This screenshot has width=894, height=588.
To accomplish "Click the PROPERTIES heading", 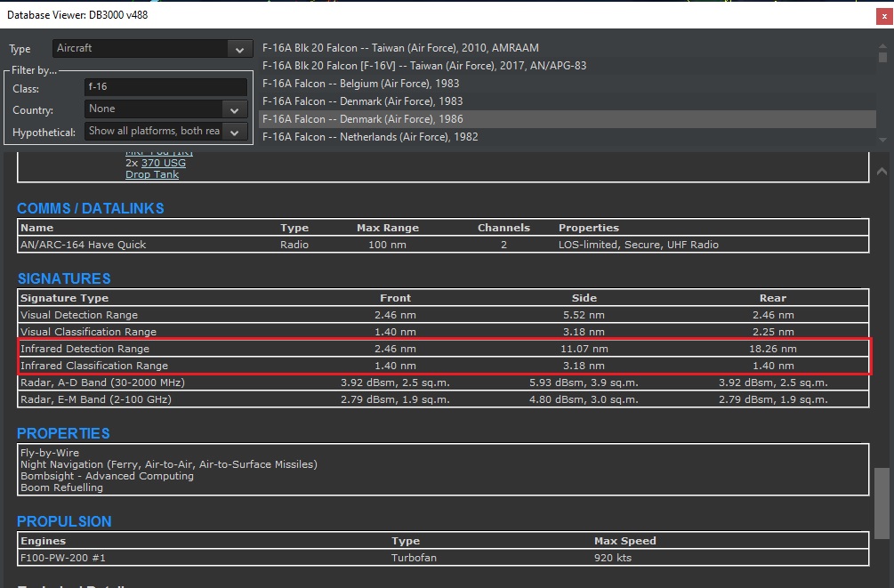I will [x=63, y=433].
